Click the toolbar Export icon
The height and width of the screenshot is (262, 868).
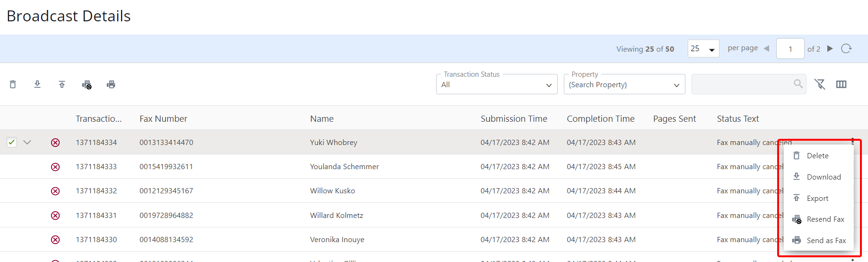pos(62,84)
